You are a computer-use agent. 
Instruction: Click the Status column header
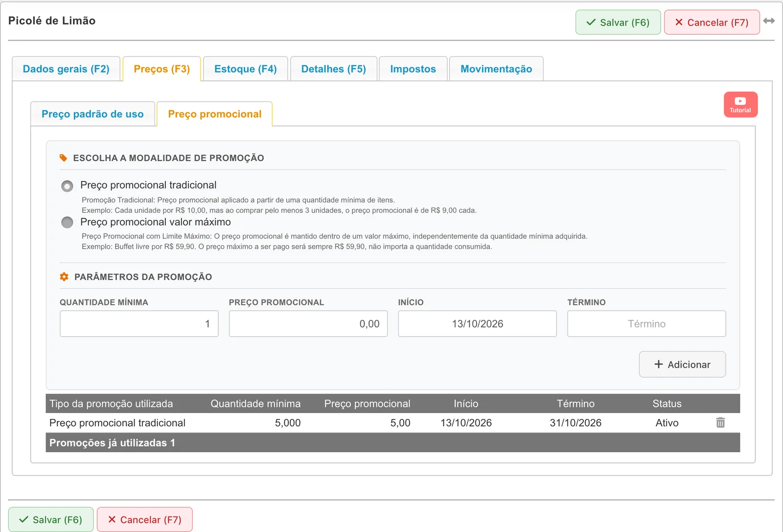(x=667, y=404)
